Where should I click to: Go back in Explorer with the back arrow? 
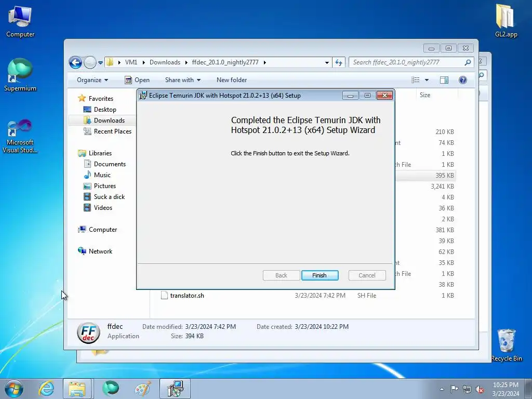75,62
